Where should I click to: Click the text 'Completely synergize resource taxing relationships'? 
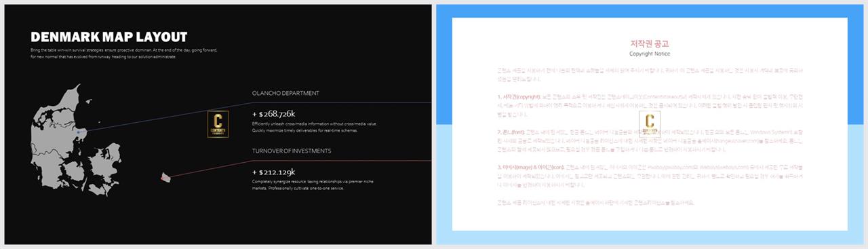point(312,185)
